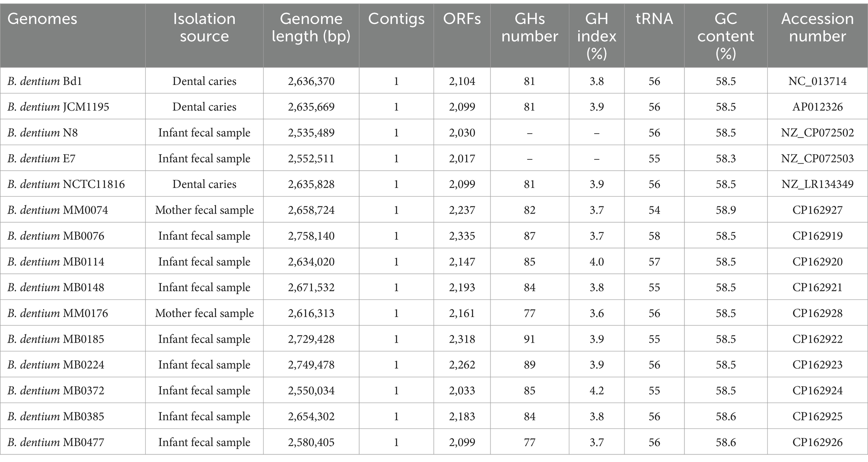Screen dimensions: 868x462
Task: Select accession CP162926 in last row
Action: click(817, 442)
